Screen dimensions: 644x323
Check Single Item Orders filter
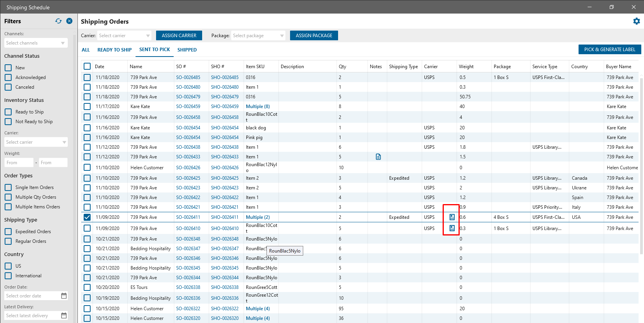pos(8,187)
